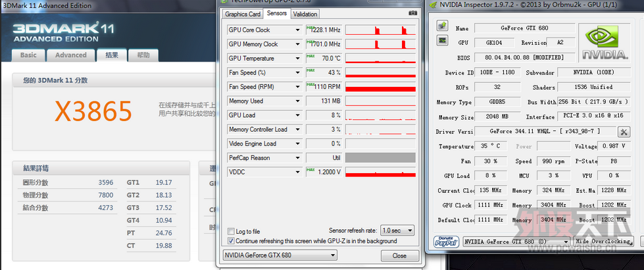The width and height of the screenshot is (644, 270).
Task: Click the Shaders 1536 Unified field
Action: pos(595,87)
